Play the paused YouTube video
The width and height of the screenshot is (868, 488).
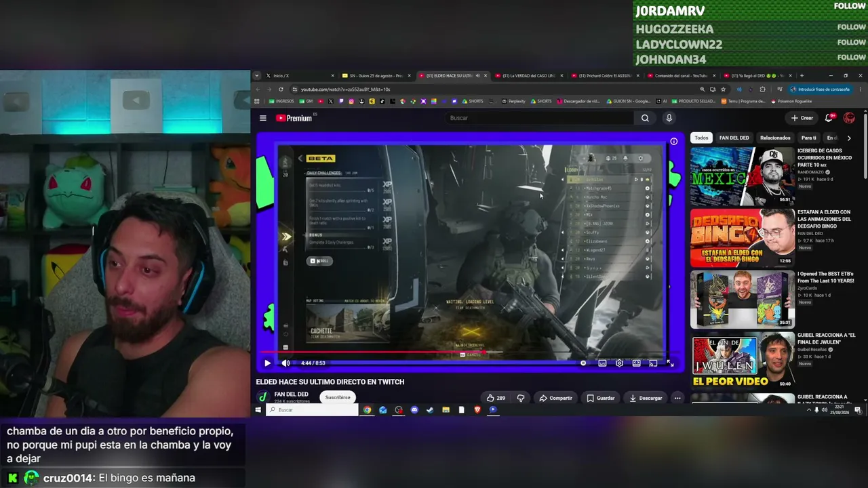coord(267,363)
